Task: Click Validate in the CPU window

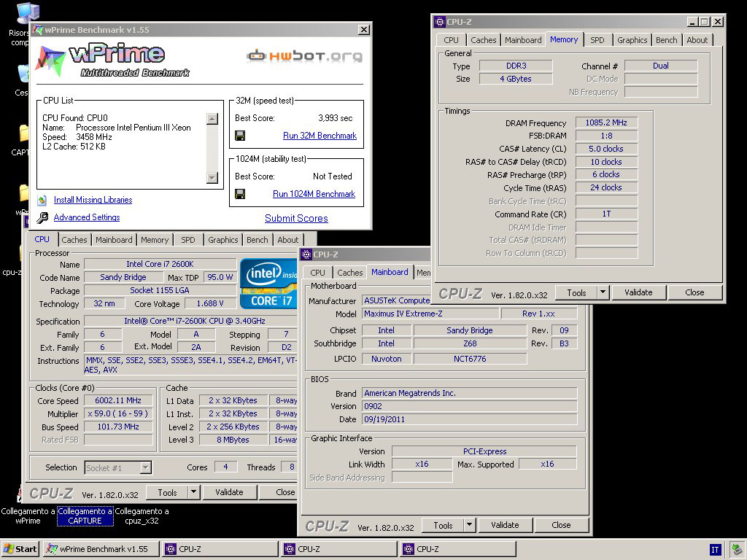Action: pyautogui.click(x=229, y=492)
